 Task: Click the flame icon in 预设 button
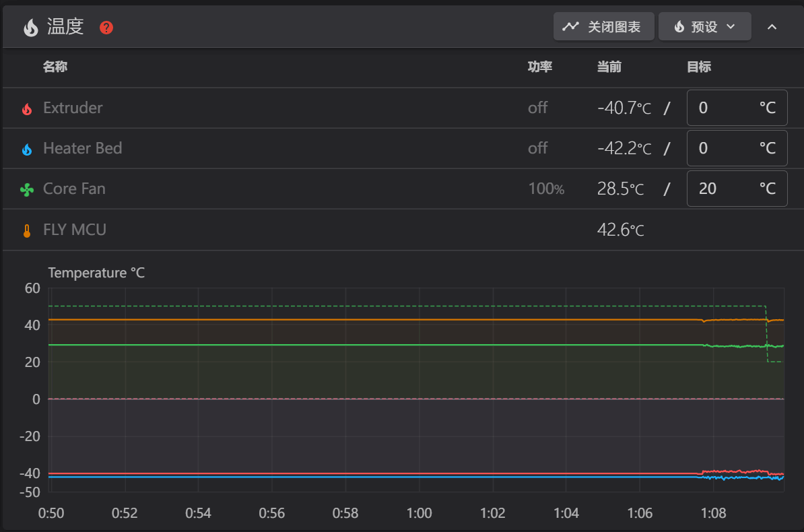pyautogui.click(x=679, y=27)
